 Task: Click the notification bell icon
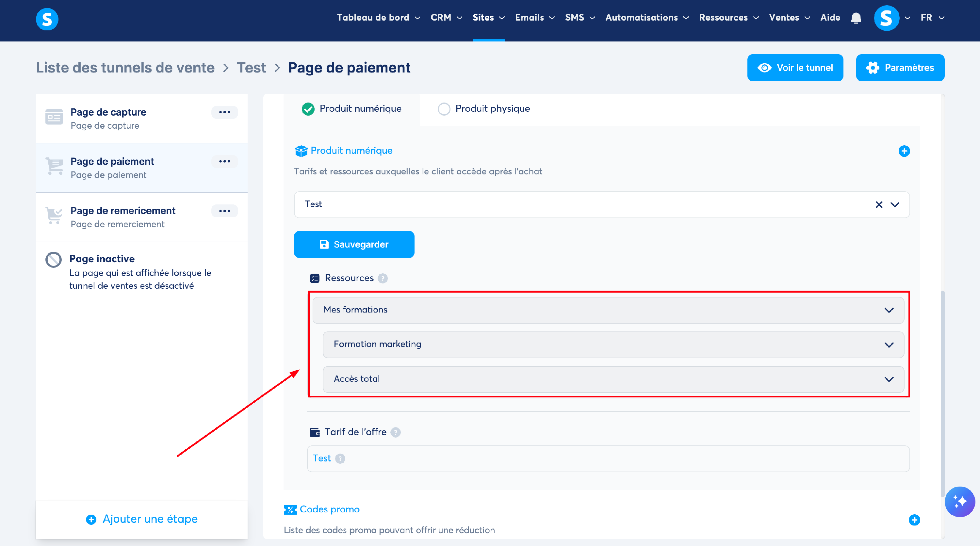(x=856, y=18)
